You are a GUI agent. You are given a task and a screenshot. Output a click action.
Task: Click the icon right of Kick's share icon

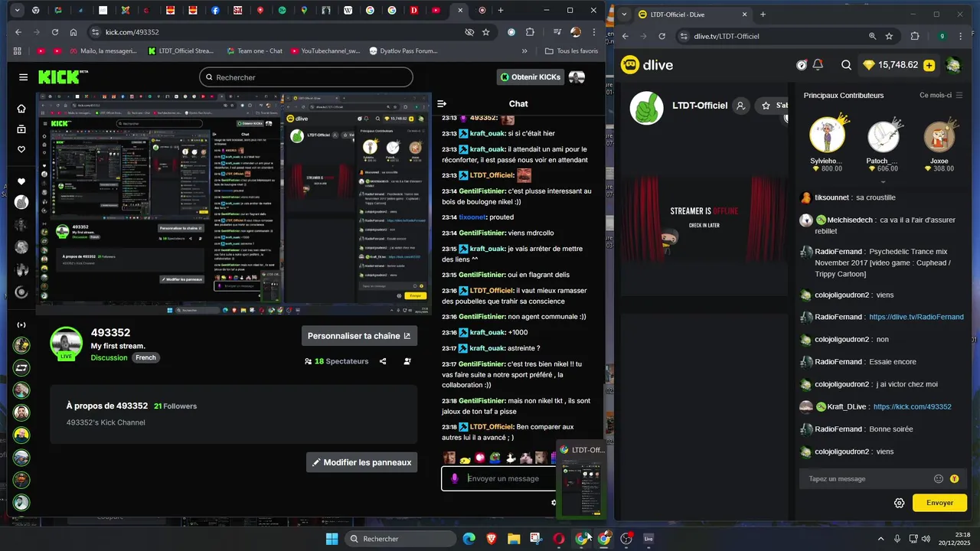tap(407, 361)
